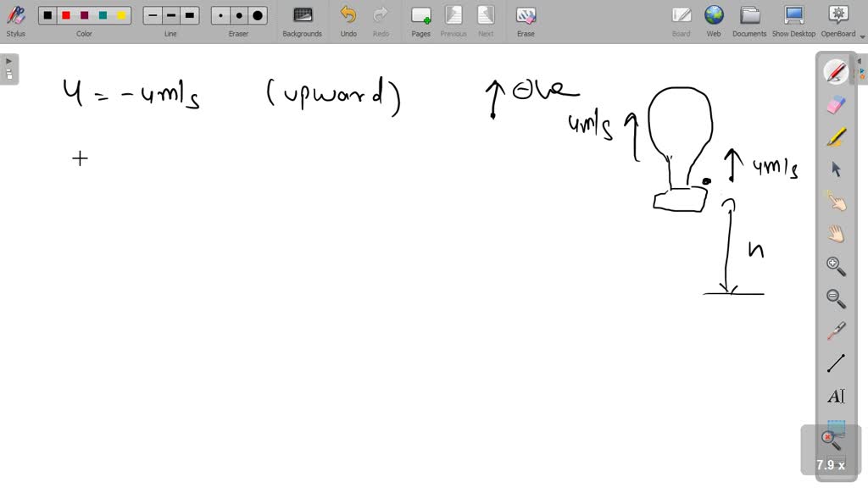Go to the Previous page

coord(453,21)
